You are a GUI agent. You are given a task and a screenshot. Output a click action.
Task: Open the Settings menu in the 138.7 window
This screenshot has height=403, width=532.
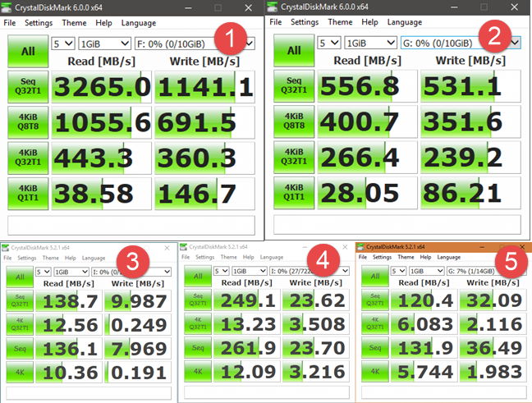pos(27,258)
